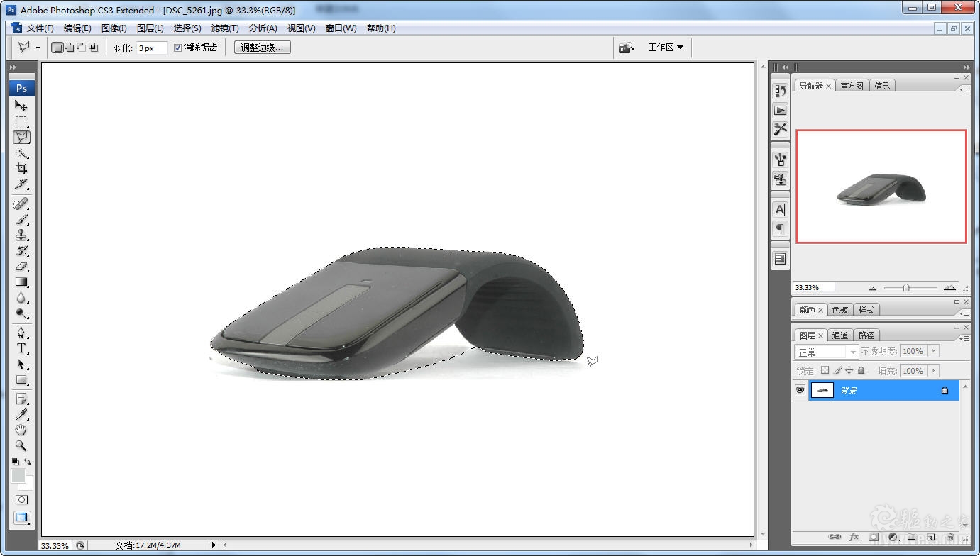Open the Character panel icon
The height and width of the screenshot is (556, 980).
[780, 210]
